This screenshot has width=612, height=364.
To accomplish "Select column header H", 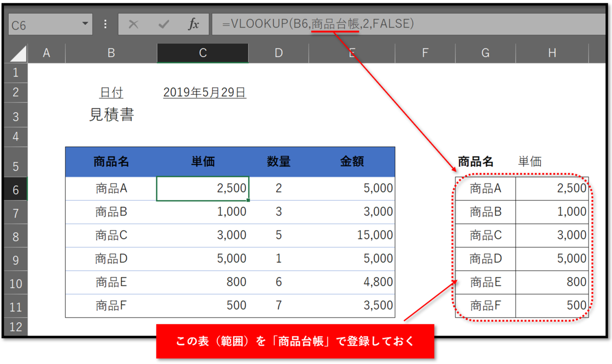I will (552, 53).
